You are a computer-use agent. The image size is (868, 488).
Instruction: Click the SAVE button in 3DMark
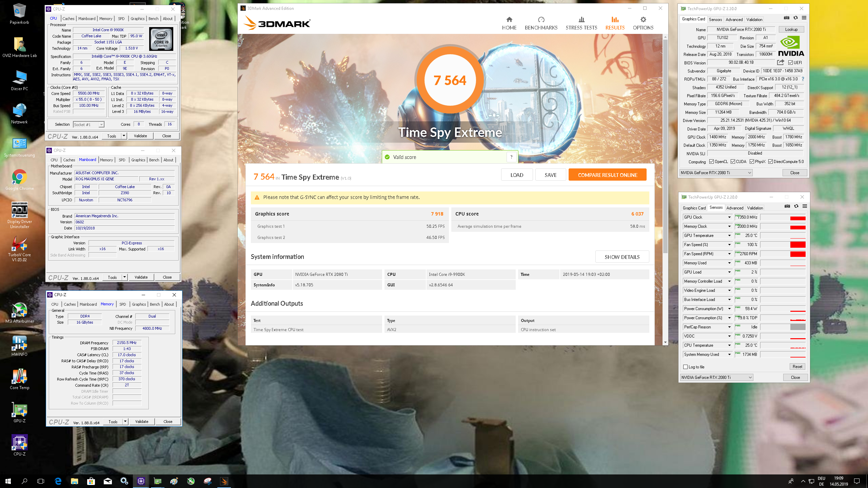pyautogui.click(x=551, y=175)
